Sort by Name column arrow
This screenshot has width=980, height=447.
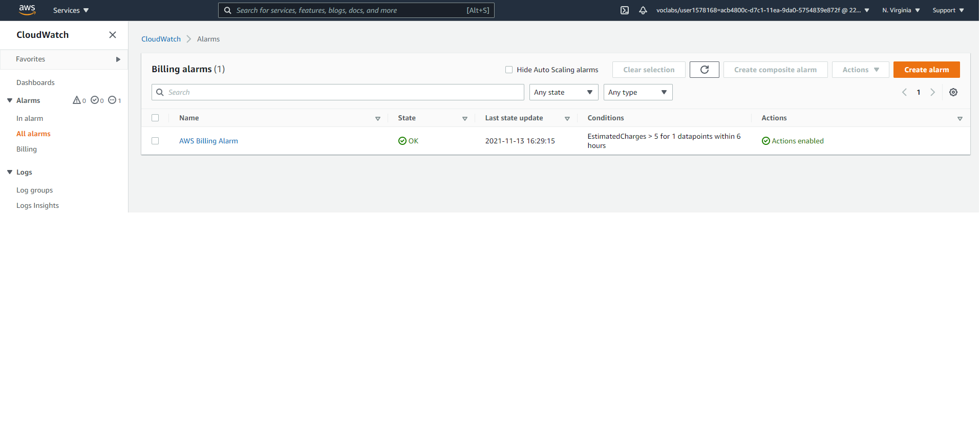tap(378, 118)
